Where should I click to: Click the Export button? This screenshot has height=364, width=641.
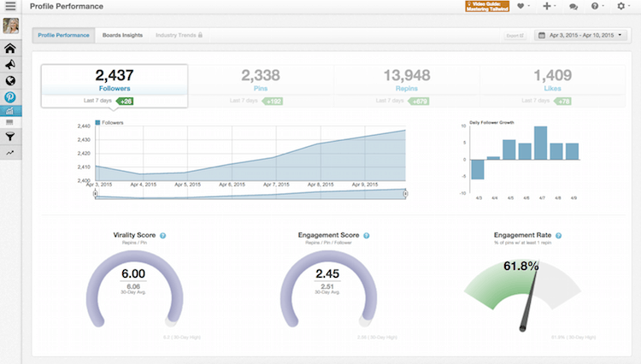515,36
